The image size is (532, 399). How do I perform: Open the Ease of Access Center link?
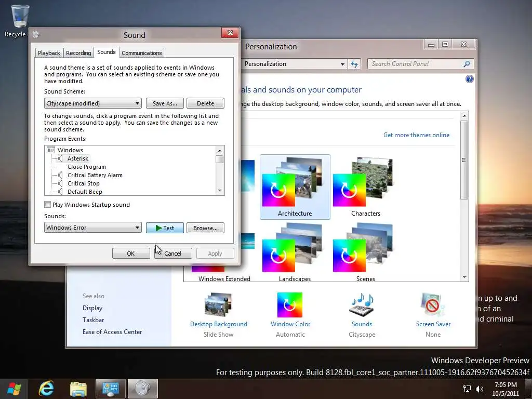(112, 332)
